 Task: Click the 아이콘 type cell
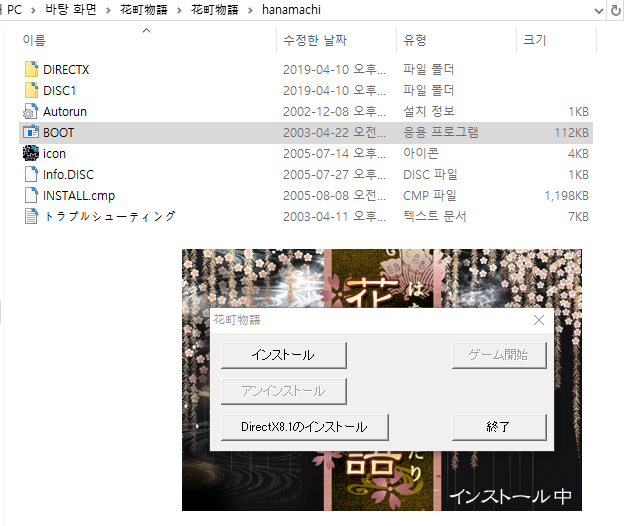(421, 153)
